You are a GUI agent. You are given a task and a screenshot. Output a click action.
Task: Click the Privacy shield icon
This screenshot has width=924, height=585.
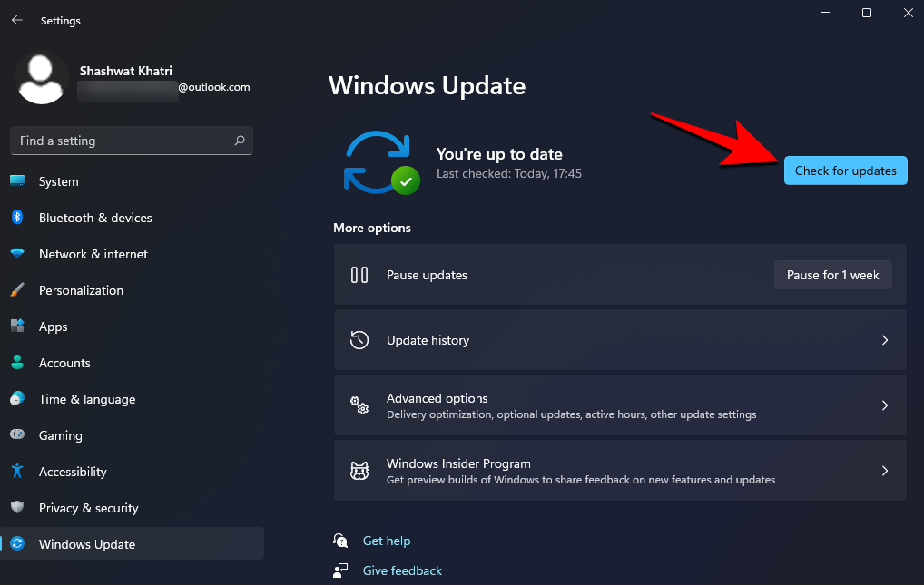pos(17,507)
